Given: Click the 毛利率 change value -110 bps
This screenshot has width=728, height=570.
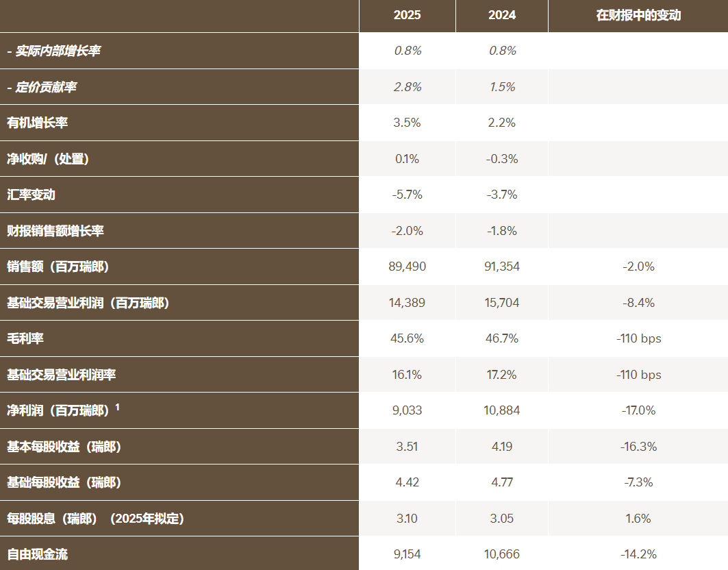Looking at the screenshot, I should 638,338.
